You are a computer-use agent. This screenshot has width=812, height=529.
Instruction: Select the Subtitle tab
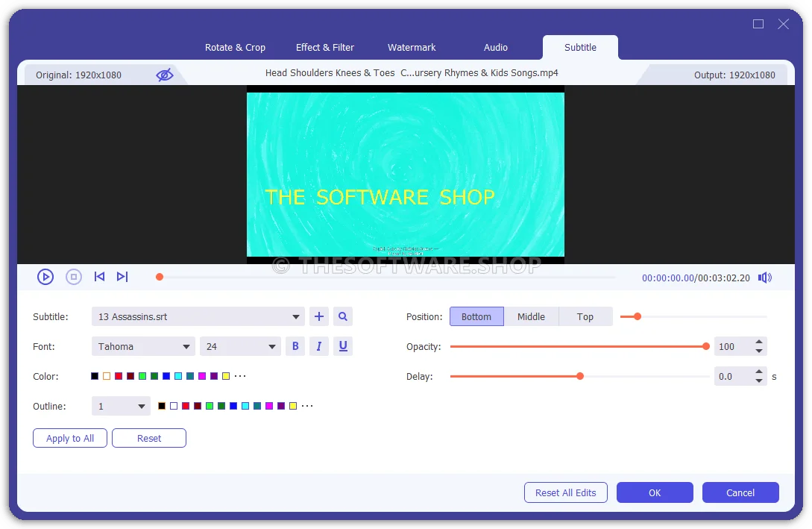pyautogui.click(x=580, y=47)
